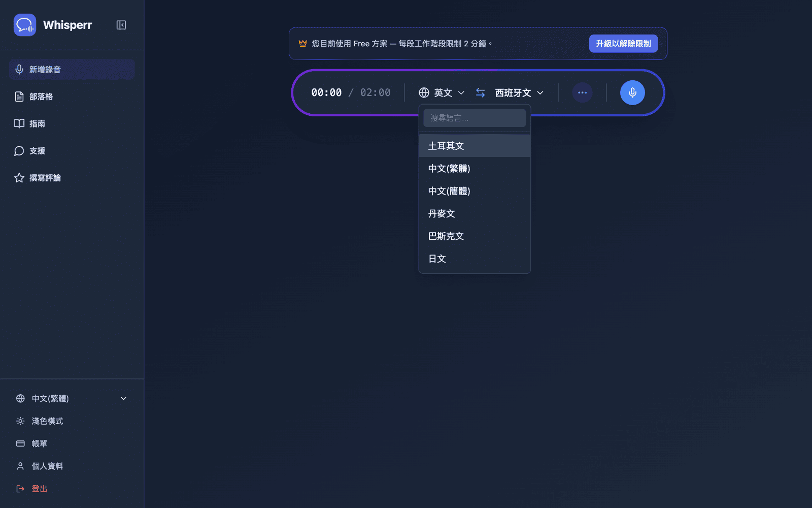Collapse the sidebar panel icon
The height and width of the screenshot is (508, 812).
[121, 25]
